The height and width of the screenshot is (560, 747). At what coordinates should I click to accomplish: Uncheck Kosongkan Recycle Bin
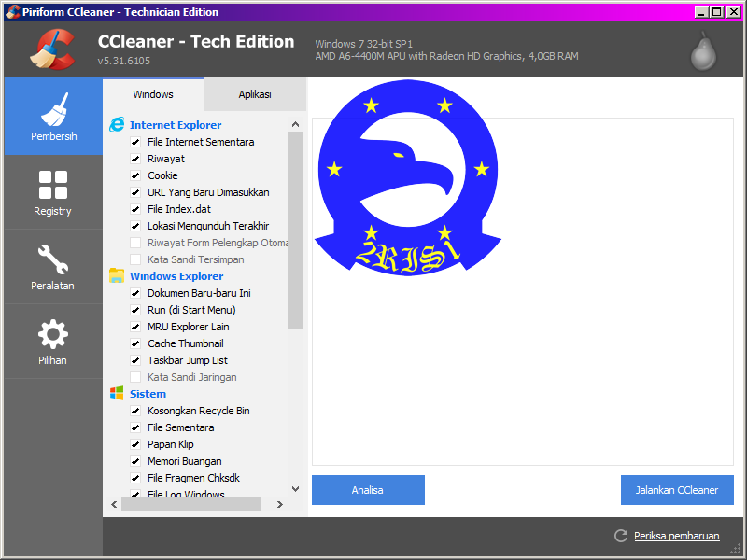(x=135, y=411)
